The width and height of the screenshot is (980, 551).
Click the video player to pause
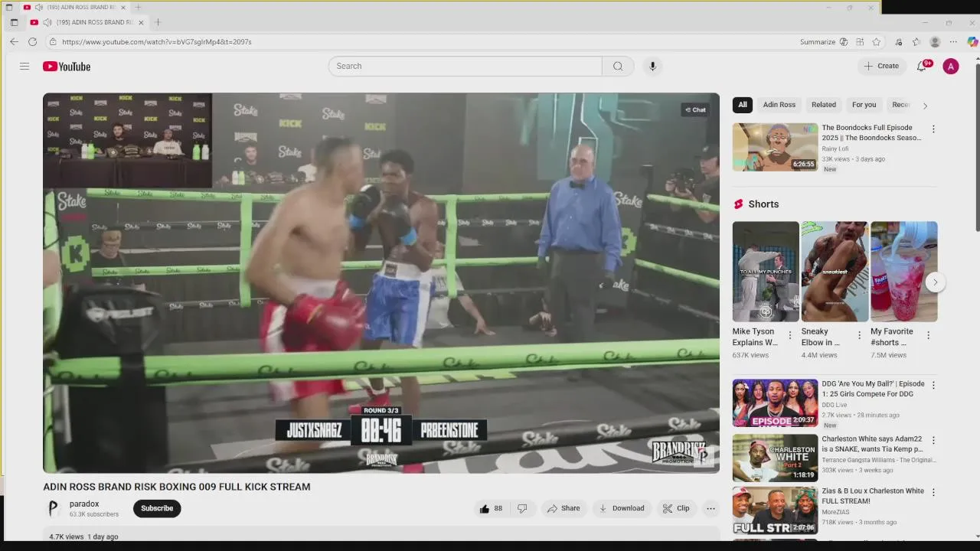[381, 283]
